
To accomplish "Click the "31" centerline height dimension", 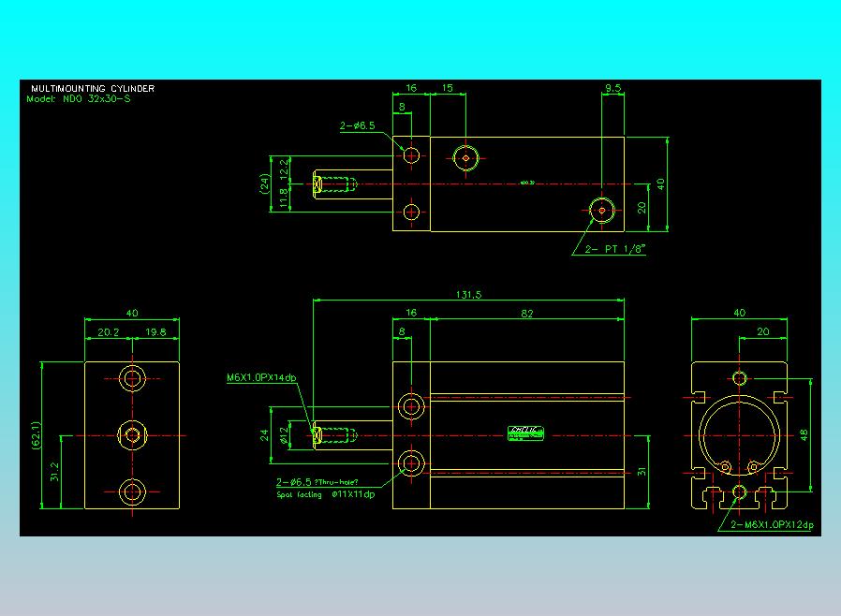I will [642, 472].
